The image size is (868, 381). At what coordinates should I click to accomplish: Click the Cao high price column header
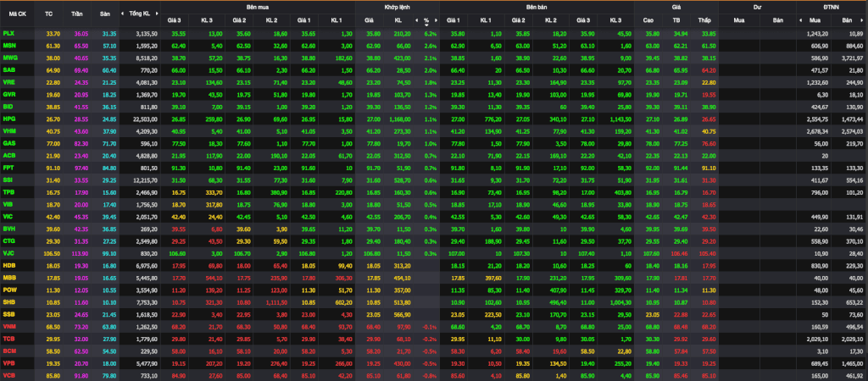[x=648, y=20]
